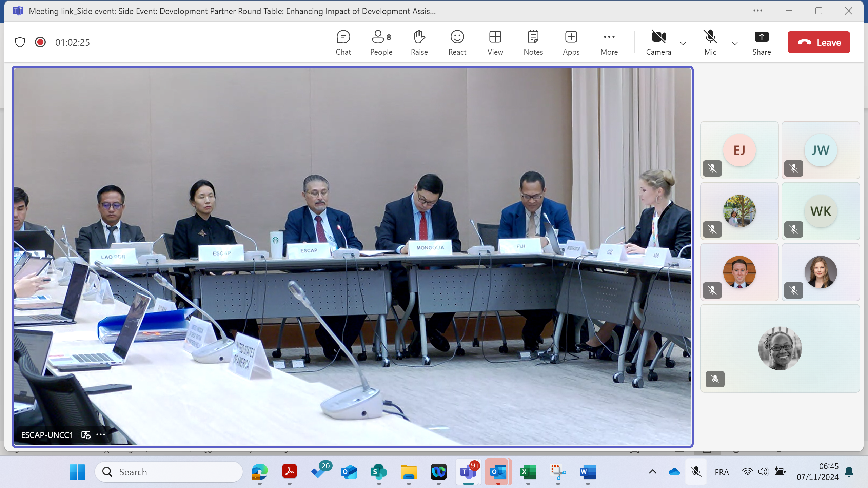Screen dimensions: 868x488
Task: Select the WK participant tile
Action: 821,211
